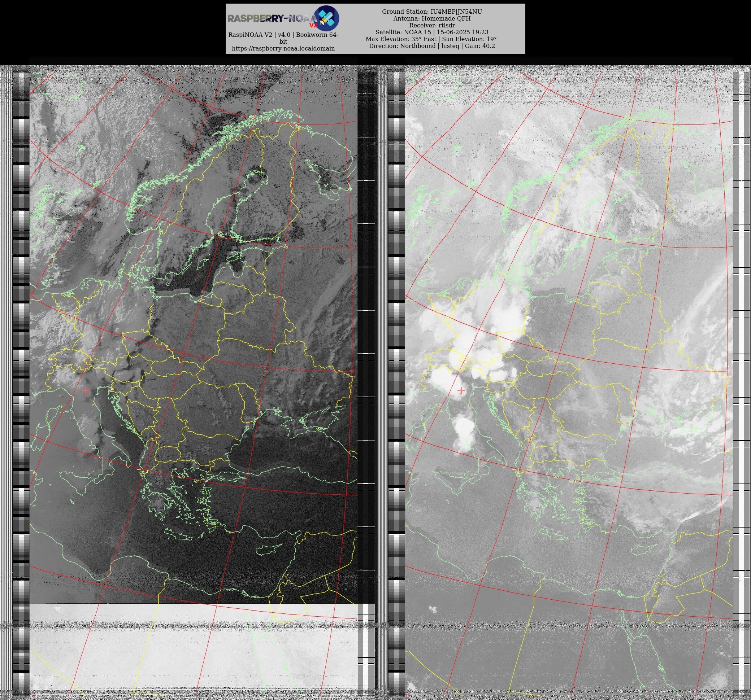Image resolution: width=751 pixels, height=700 pixels.
Task: Click 'Direction: Northbound | histeq | Gain: 40.2' line
Action: point(432,46)
